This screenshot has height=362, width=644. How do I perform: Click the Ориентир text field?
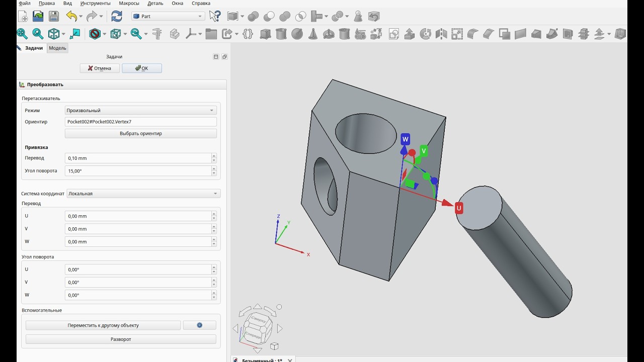141,122
